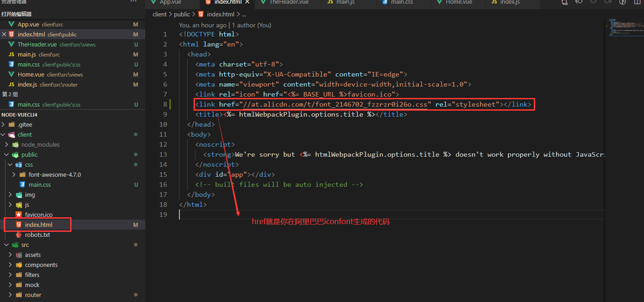Click HTML5 icon of index.html in open editors

point(11,34)
